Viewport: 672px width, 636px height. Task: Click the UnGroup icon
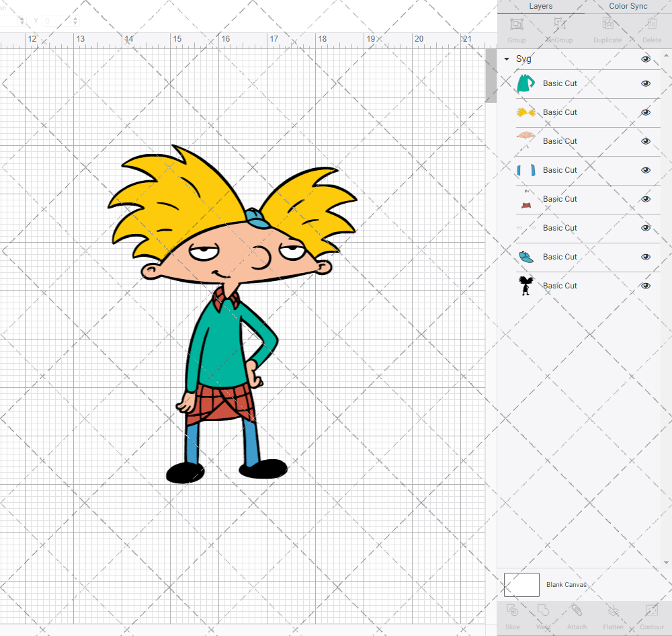click(559, 24)
